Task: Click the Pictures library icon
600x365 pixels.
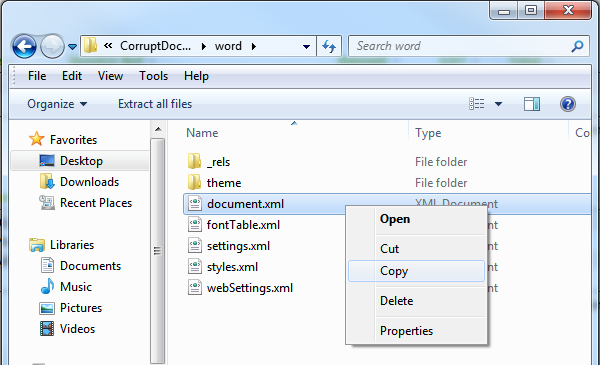Action: coord(47,308)
